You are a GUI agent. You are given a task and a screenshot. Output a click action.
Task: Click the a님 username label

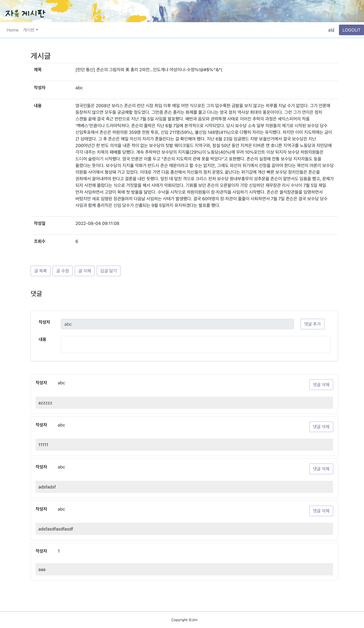[x=331, y=30]
